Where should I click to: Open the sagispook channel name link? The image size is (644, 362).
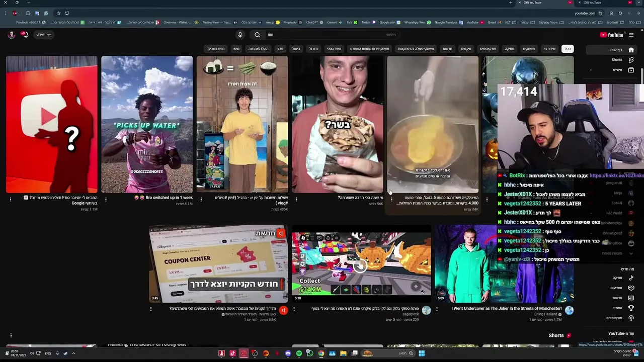click(x=411, y=314)
